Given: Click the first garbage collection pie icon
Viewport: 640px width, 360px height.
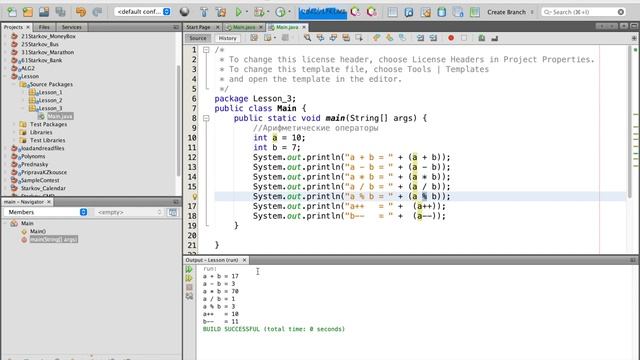Looking at the screenshot, I should (356, 12).
